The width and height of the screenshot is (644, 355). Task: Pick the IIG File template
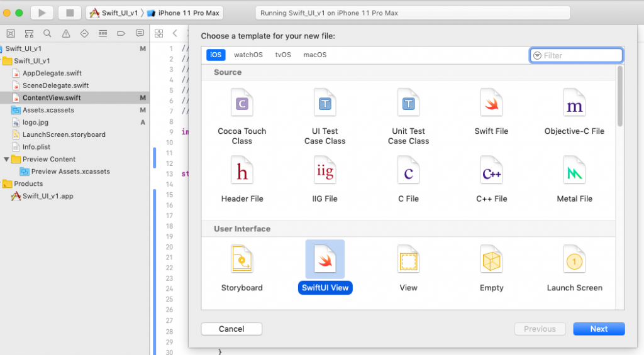325,179
